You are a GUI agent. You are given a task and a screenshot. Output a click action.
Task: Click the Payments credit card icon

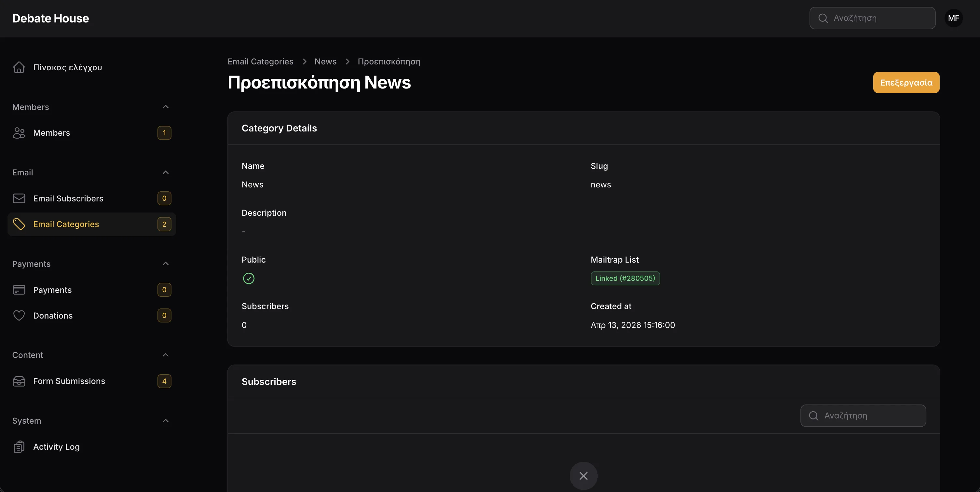(x=19, y=290)
